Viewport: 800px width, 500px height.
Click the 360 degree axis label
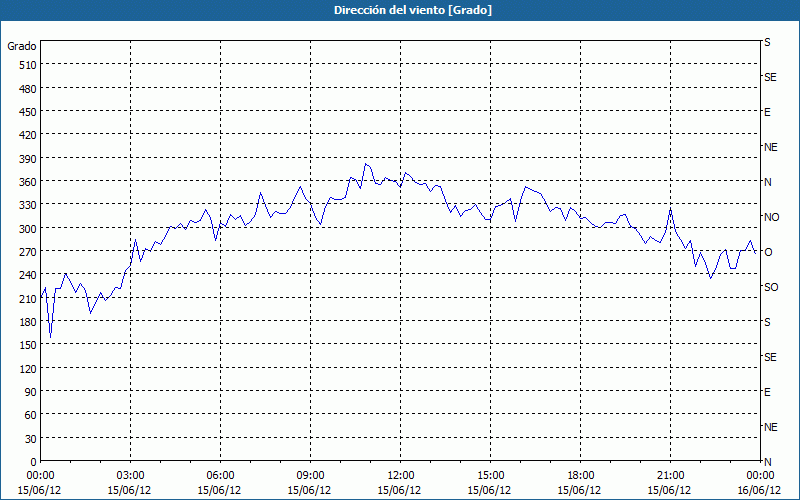28,182
